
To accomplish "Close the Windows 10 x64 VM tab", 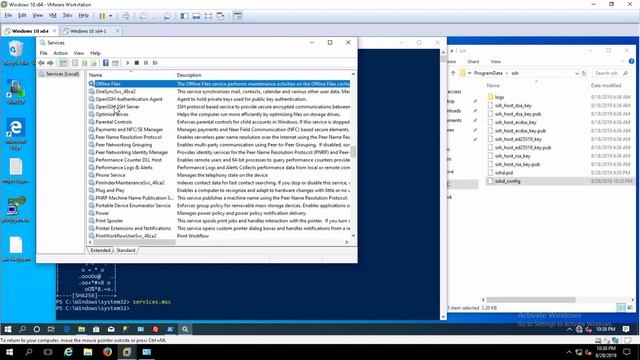I will coord(54,31).
